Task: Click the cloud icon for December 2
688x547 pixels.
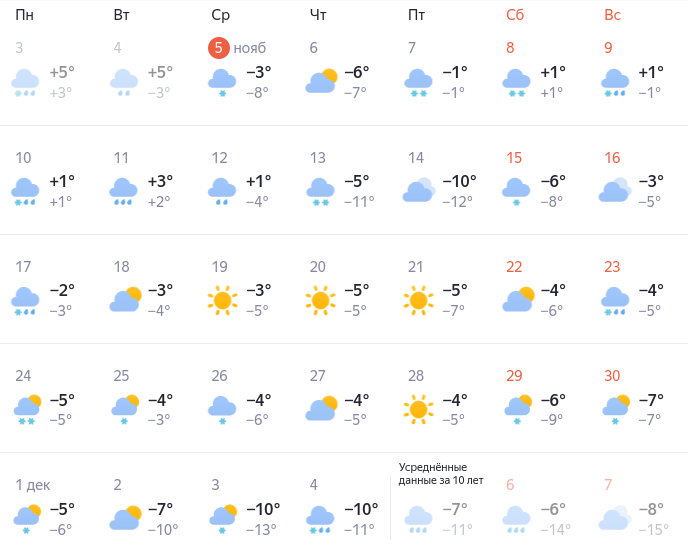Action: (124, 518)
